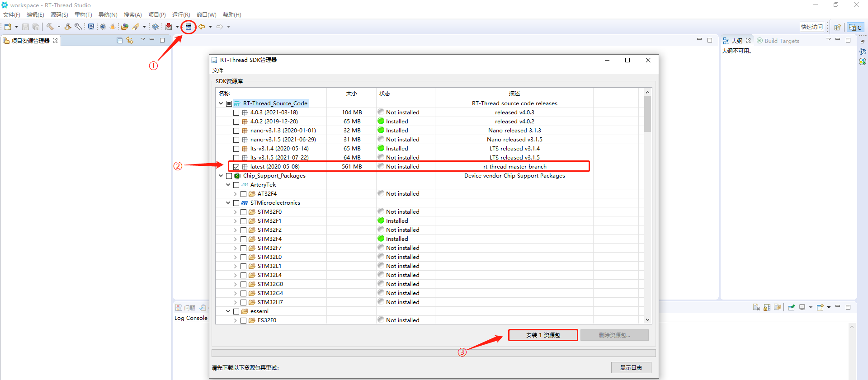Screen dimensions: 868x380
Task: Click the SDK list vertical scrollbar thumb
Action: [648, 114]
